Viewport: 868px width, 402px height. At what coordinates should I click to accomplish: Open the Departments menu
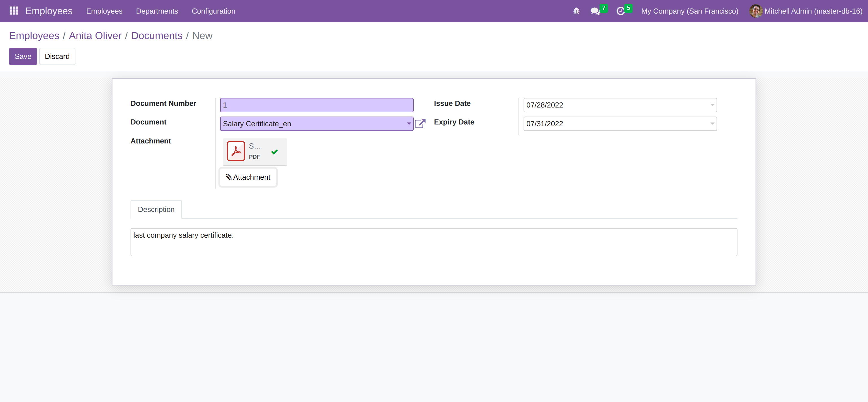click(157, 11)
